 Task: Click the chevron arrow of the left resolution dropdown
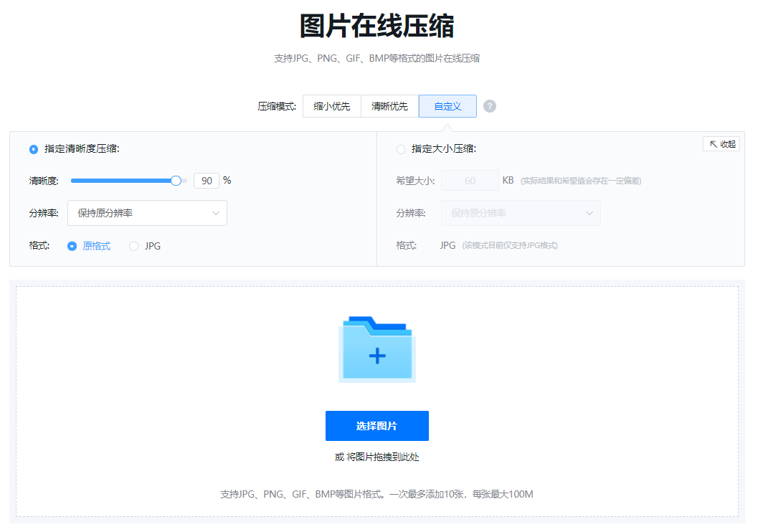point(216,213)
